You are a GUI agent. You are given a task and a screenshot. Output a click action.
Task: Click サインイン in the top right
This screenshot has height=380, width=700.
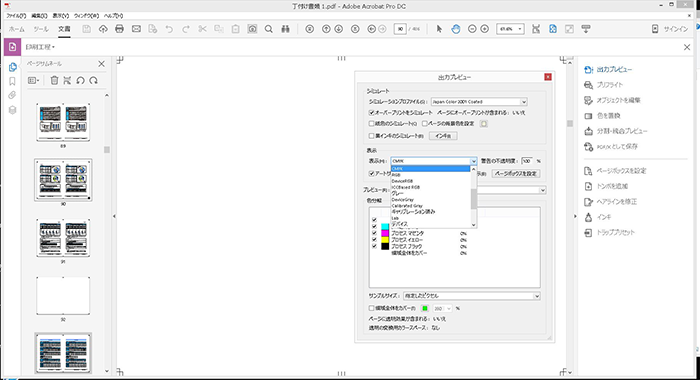pos(675,29)
